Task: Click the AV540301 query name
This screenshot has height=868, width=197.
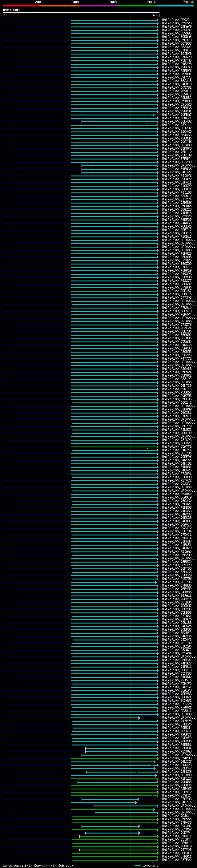Action: click(11, 10)
